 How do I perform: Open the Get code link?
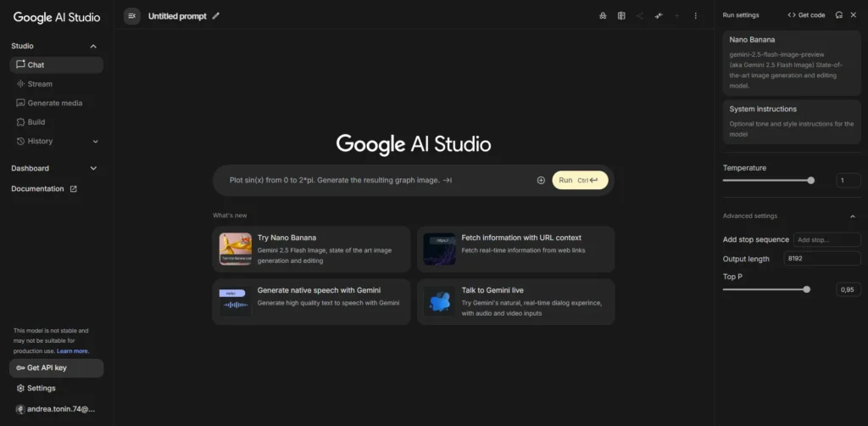806,15
